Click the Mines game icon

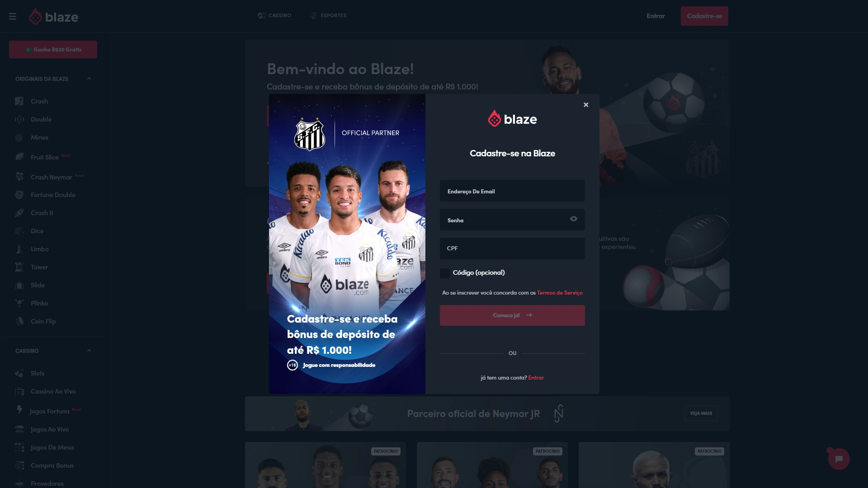coord(20,138)
